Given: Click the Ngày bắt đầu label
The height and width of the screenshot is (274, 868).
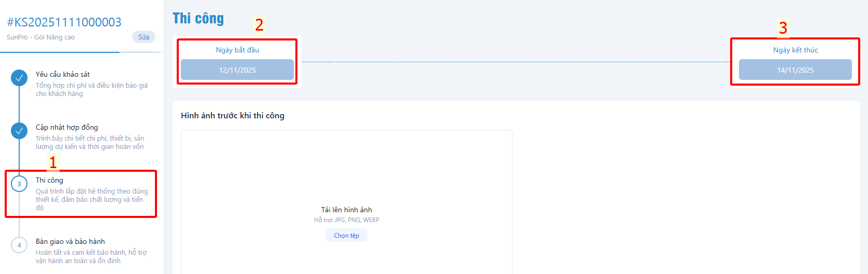Looking at the screenshot, I should (x=237, y=50).
